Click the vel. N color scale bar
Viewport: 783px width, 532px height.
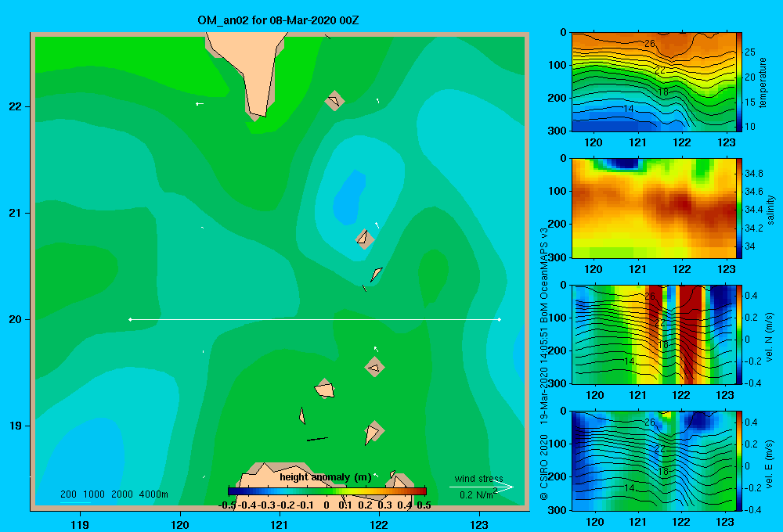739,334
